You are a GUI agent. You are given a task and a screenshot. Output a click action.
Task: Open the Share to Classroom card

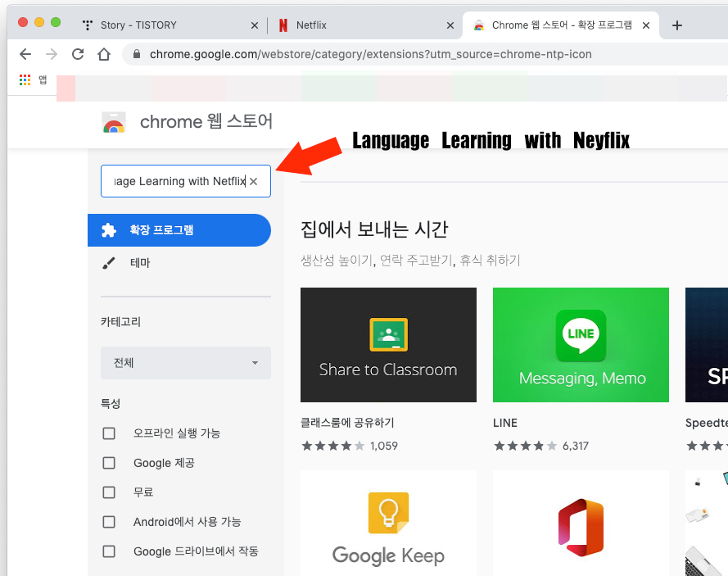coord(388,345)
